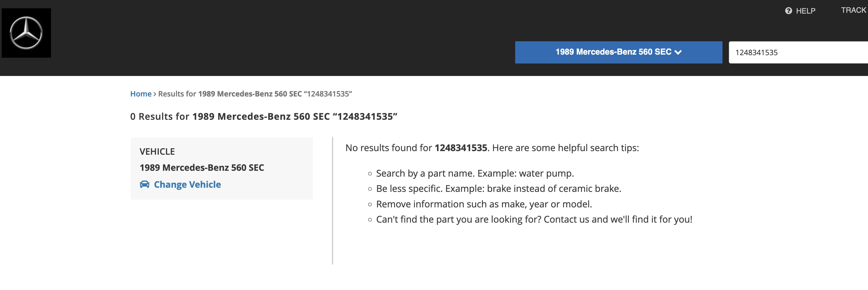This screenshot has height=290, width=868.
Task: Click the "Be less specific" search tip
Action: point(498,189)
